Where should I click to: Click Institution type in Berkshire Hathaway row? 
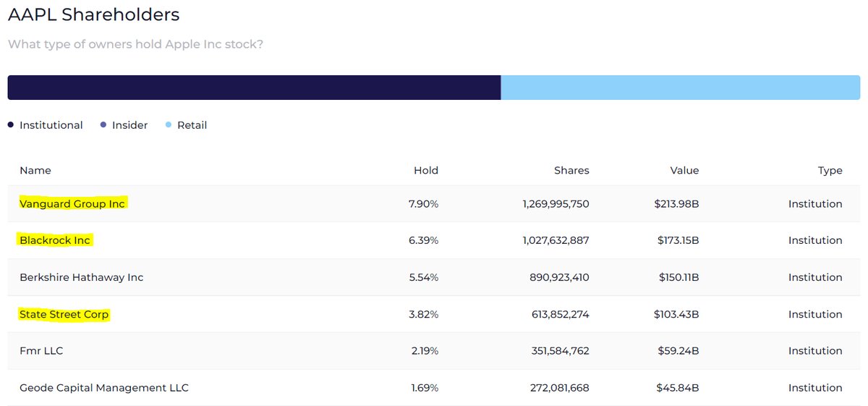point(815,277)
